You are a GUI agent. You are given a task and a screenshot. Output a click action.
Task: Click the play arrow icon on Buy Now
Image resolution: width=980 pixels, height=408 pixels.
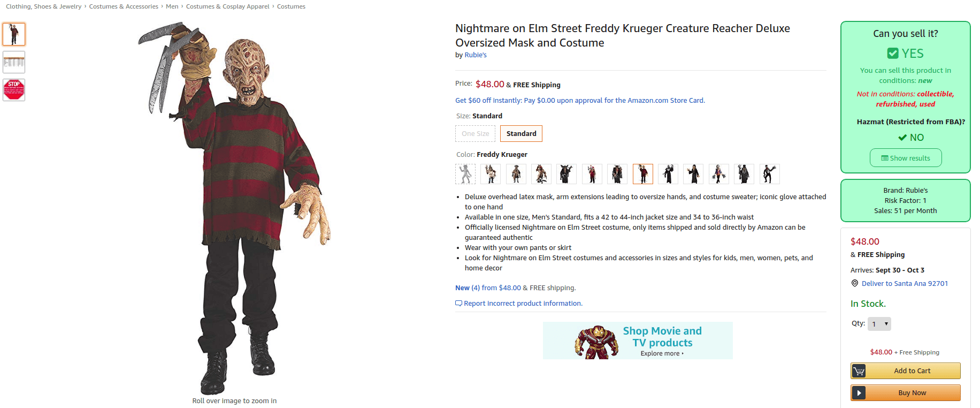click(859, 392)
